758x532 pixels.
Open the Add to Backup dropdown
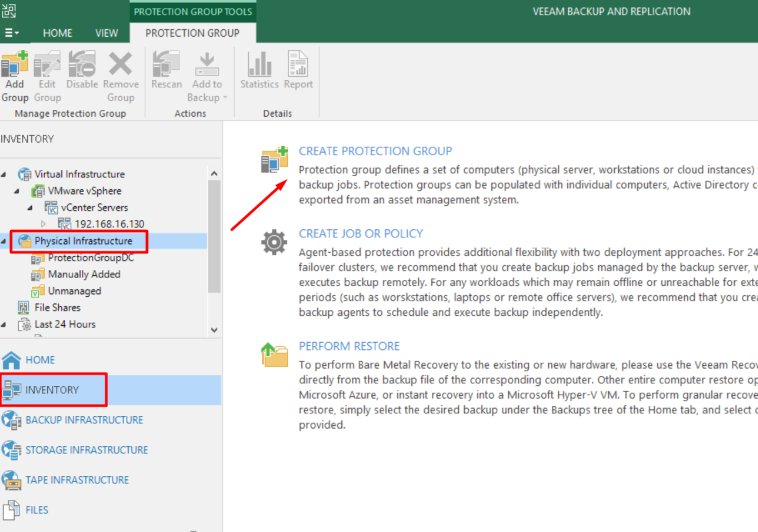[207, 77]
